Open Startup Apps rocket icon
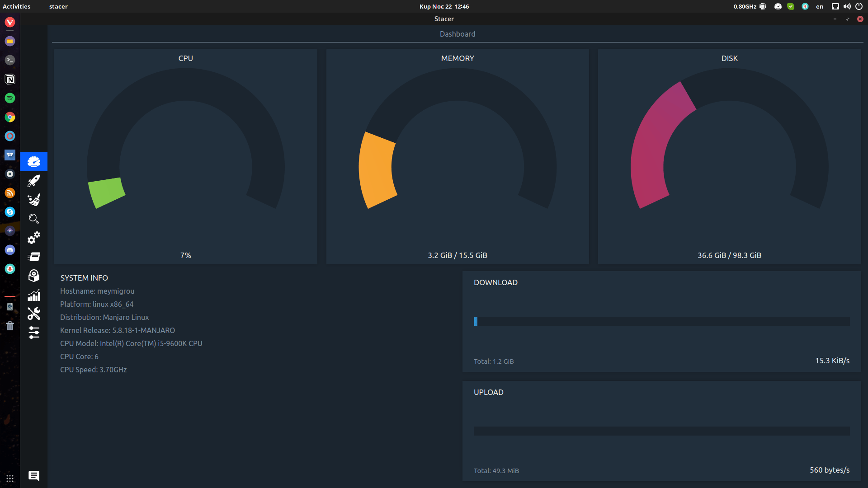This screenshot has height=488, width=868. click(34, 181)
